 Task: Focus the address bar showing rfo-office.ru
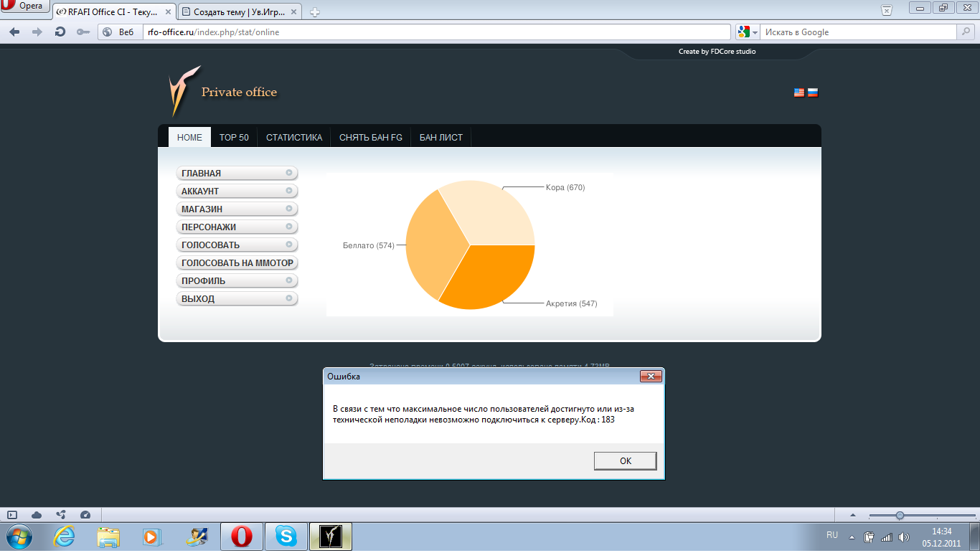pos(436,32)
